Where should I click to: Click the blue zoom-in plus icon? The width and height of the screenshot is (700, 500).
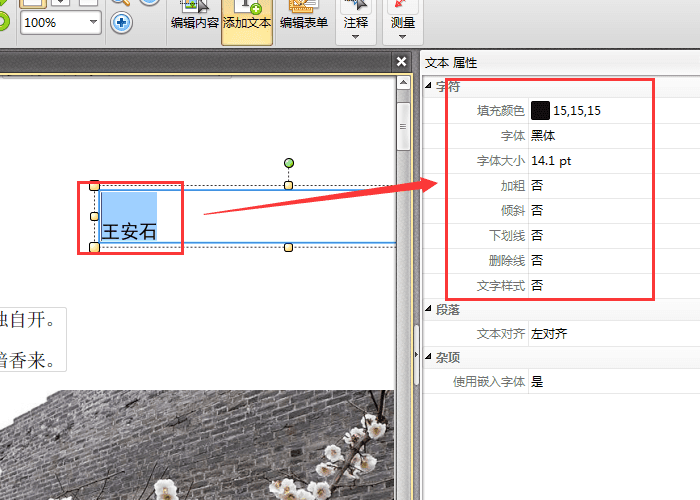pyautogui.click(x=121, y=22)
